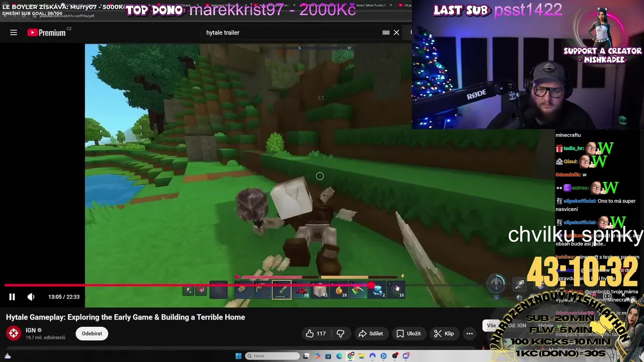Click the Hytale video frame center crosshair

click(319, 176)
